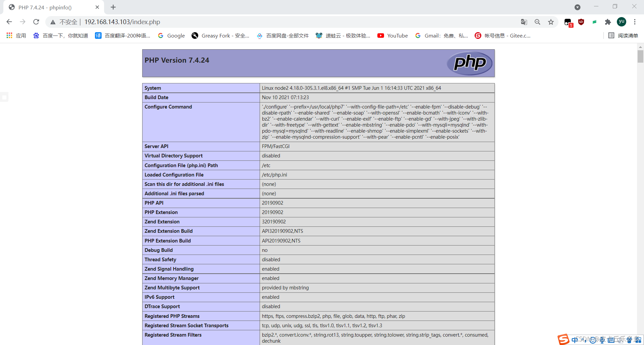Click the php logo in the header
Viewport: 644px width, 345px height.
point(470,63)
